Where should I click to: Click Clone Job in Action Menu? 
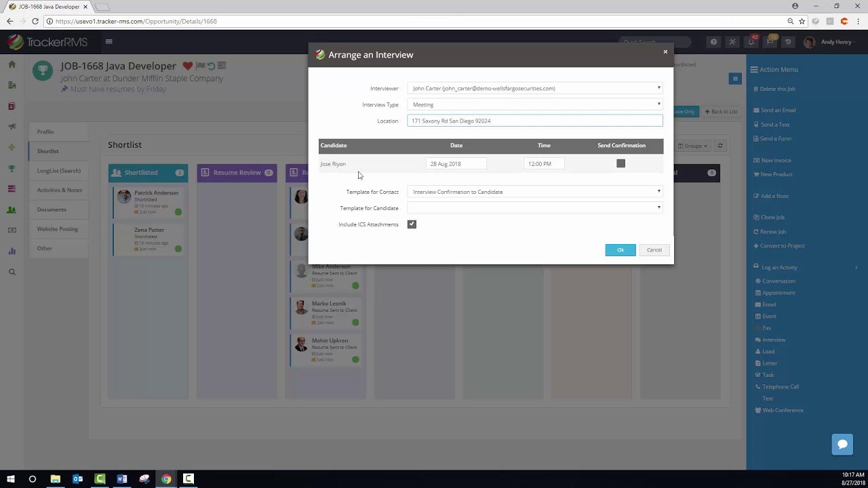point(772,217)
